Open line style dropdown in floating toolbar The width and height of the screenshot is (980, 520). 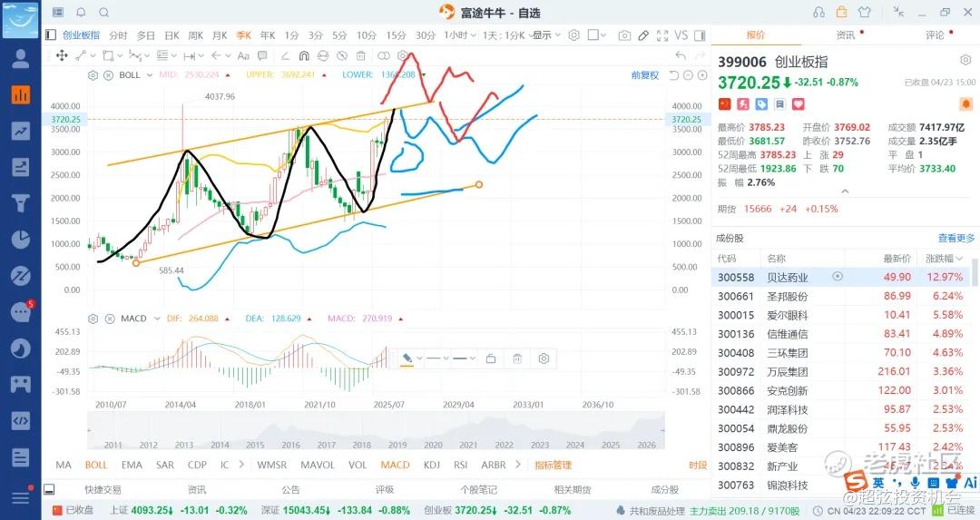coord(436,358)
